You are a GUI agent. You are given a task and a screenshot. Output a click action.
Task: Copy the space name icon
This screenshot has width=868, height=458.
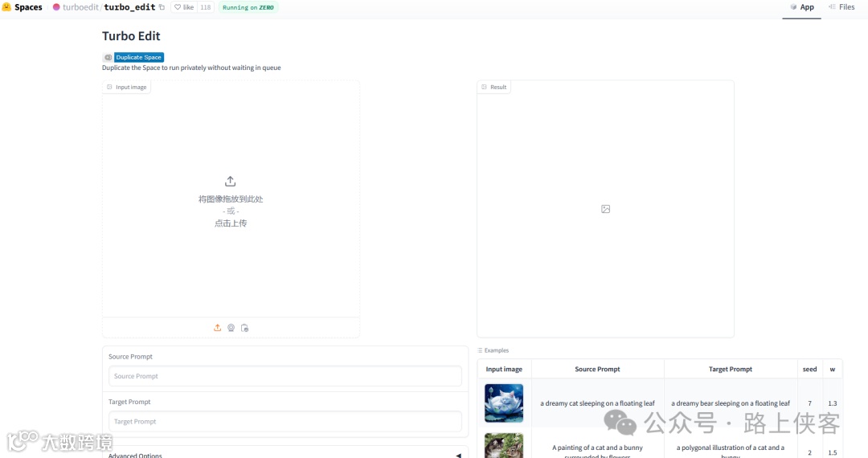click(162, 7)
